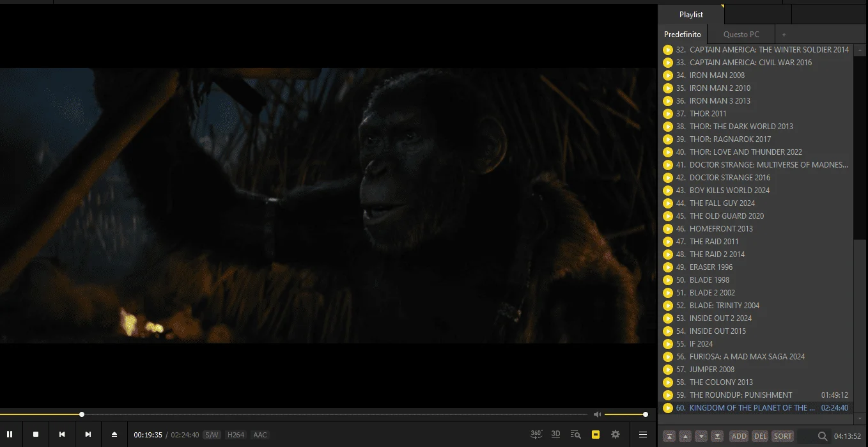Select THE OLD GUARD 2020 entry
Viewport: 868px width, 447px height.
(756, 216)
